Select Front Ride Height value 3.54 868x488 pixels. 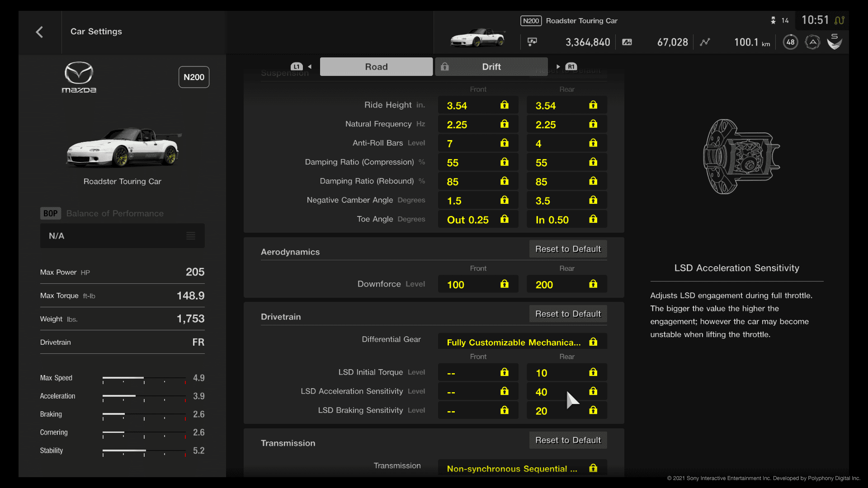click(457, 106)
